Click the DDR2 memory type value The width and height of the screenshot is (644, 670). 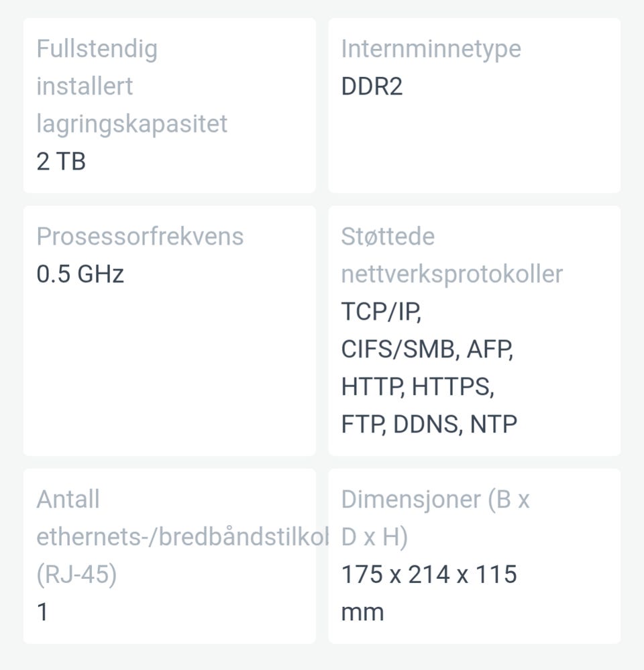click(x=372, y=87)
